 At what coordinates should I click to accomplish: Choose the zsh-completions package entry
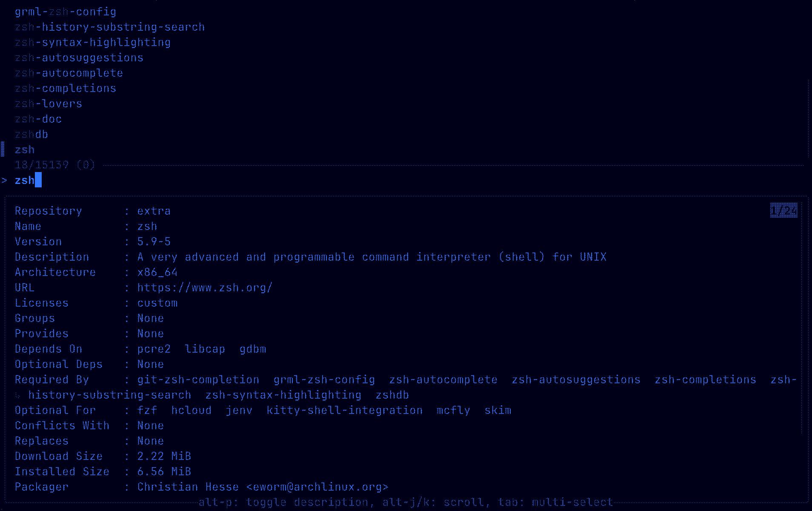tap(65, 89)
